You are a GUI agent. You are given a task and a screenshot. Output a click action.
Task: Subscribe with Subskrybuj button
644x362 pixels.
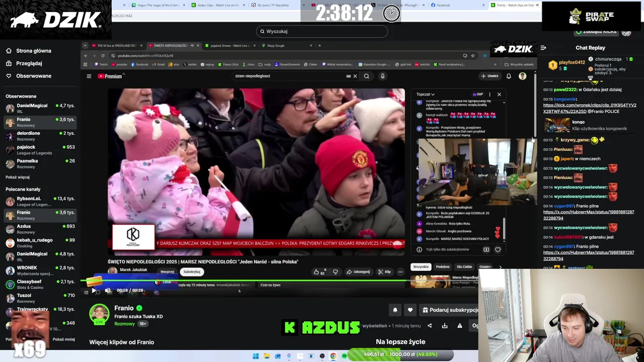pyautogui.click(x=192, y=272)
